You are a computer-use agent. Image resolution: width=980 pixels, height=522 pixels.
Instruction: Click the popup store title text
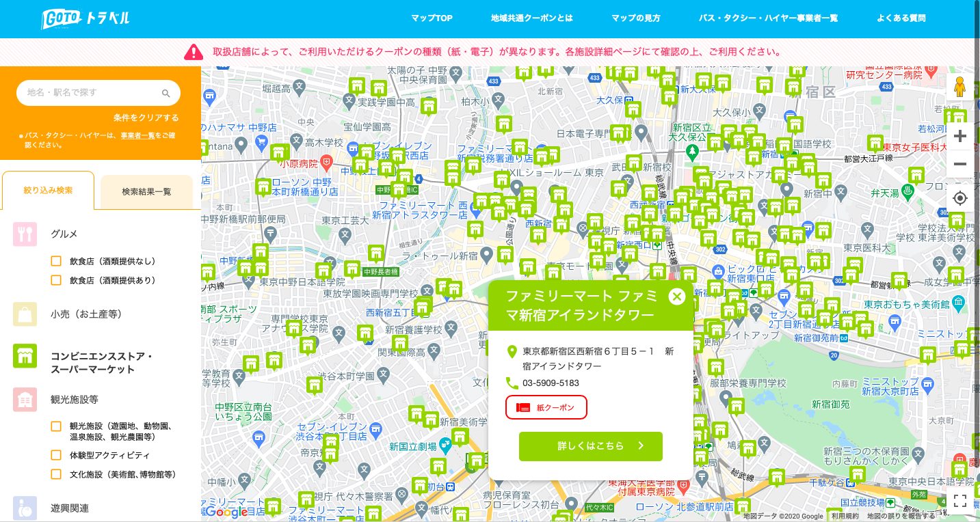point(581,305)
